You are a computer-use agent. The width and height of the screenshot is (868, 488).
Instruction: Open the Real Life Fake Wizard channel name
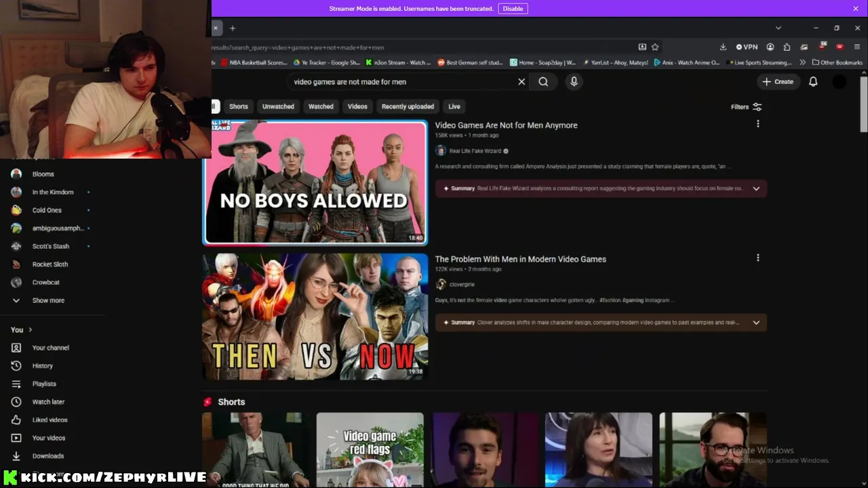click(475, 151)
